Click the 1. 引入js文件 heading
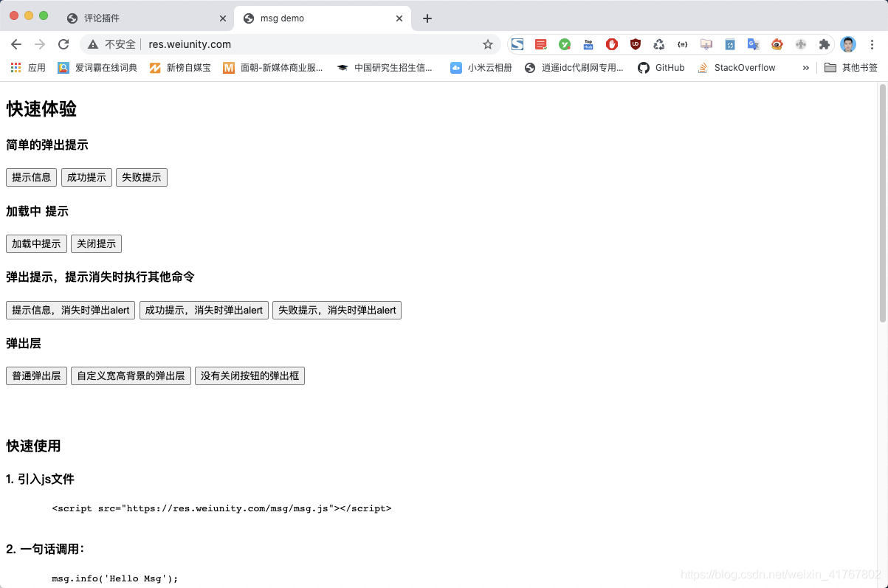 click(x=40, y=479)
